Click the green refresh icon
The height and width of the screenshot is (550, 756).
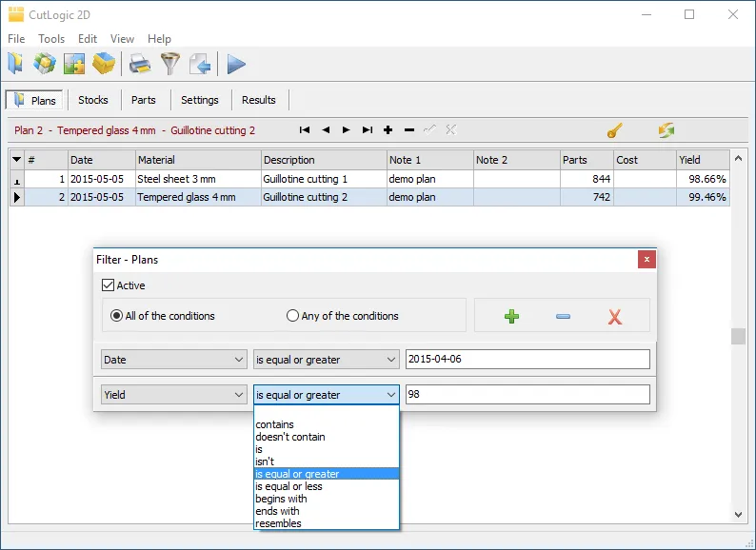(666, 129)
